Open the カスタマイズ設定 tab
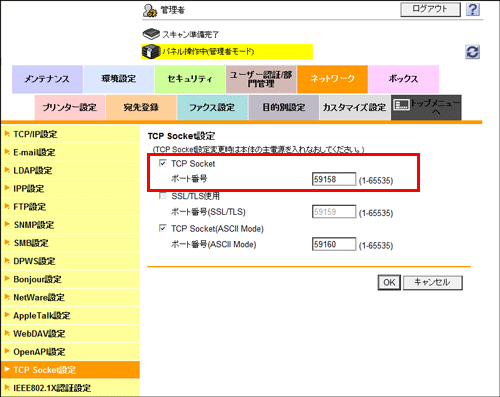 coord(355,107)
